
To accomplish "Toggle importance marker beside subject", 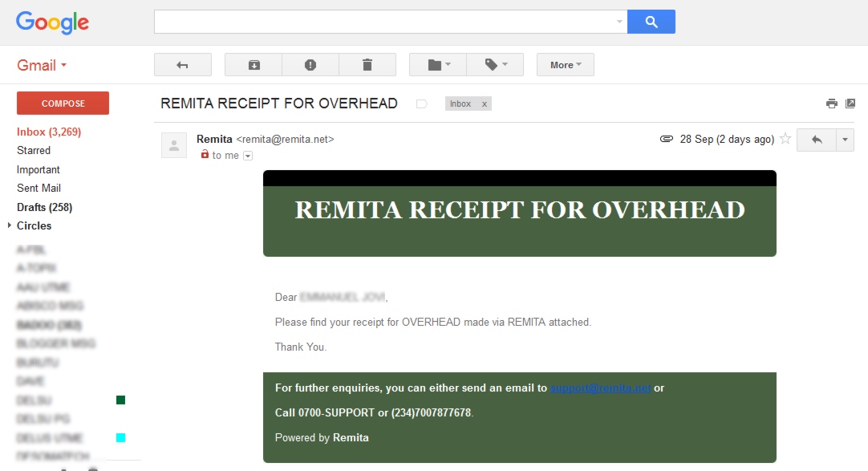I will point(422,104).
